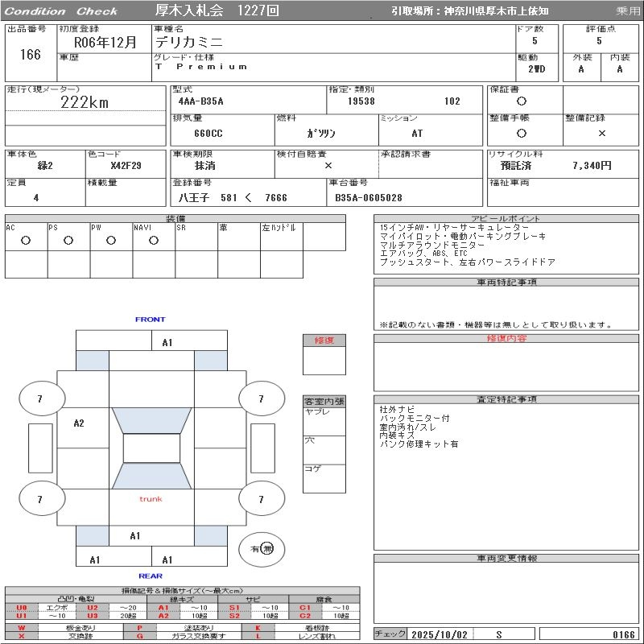Toggle the AC equipment circle mark
This screenshot has width=644, height=644.
pyautogui.click(x=26, y=241)
